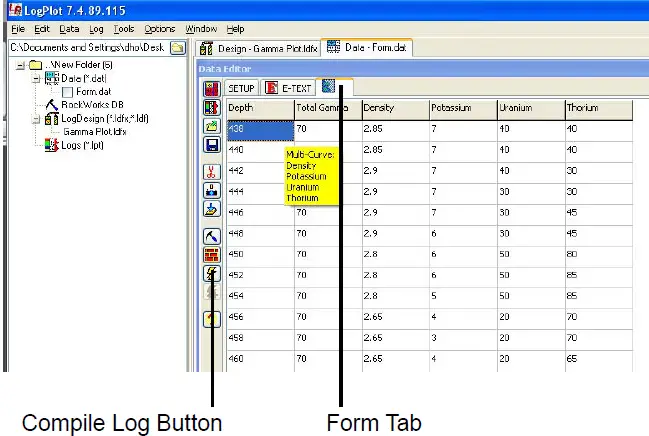Collapse the ..\New Folder tree node
Image resolution: width=649 pixels, height=436 pixels.
(x=20, y=65)
